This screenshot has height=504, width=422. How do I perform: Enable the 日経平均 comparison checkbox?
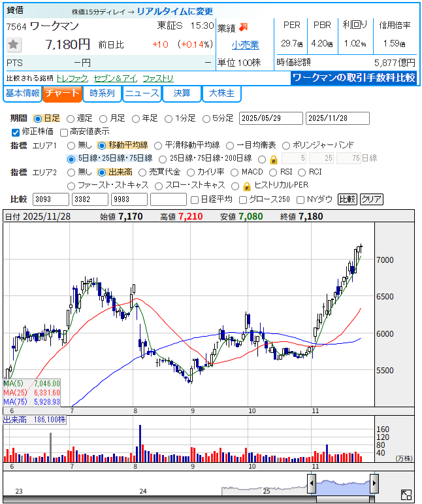pos(194,200)
